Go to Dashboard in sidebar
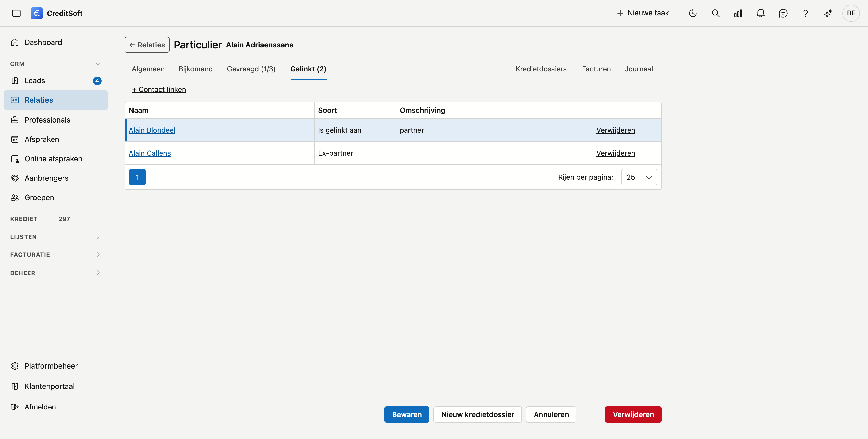Image resolution: width=868 pixels, height=439 pixels. coord(56,42)
